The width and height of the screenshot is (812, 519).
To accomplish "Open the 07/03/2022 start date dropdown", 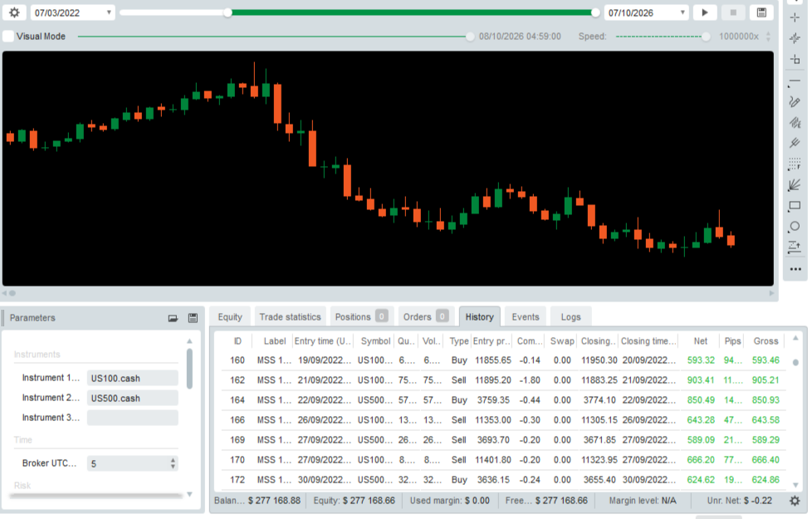I will [x=72, y=12].
